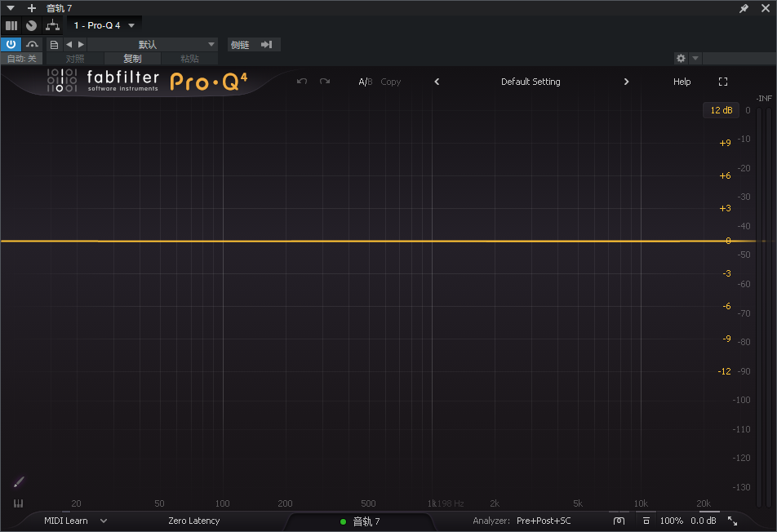Open the routing view icon
The image size is (777, 532).
tap(52, 25)
